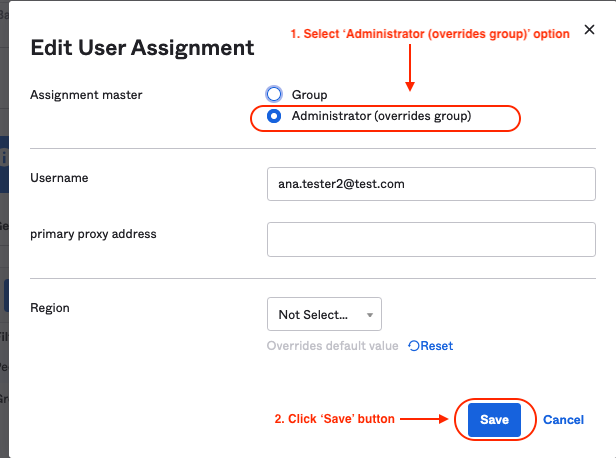The width and height of the screenshot is (616, 458).
Task: Click the 'Assignment master' label
Action: (86, 96)
